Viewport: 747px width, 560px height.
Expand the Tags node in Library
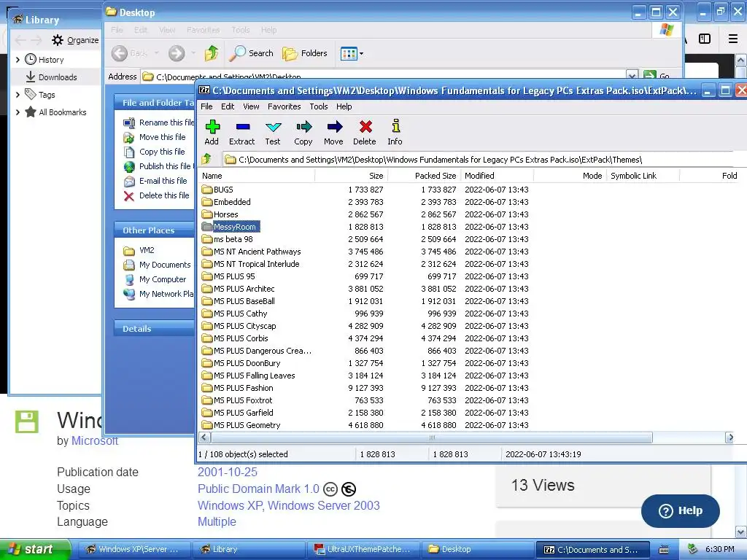[x=18, y=95]
